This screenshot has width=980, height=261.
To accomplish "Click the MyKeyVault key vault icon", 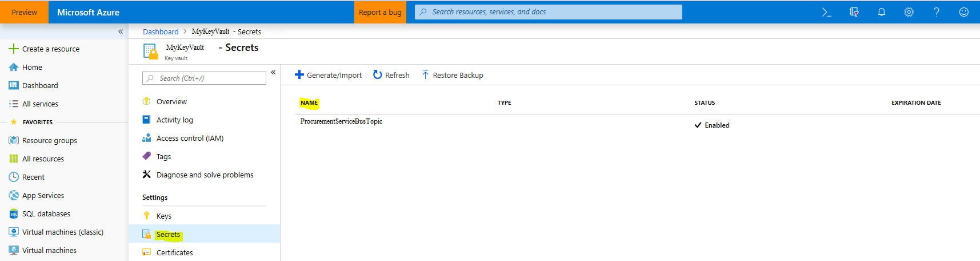I will click(150, 51).
